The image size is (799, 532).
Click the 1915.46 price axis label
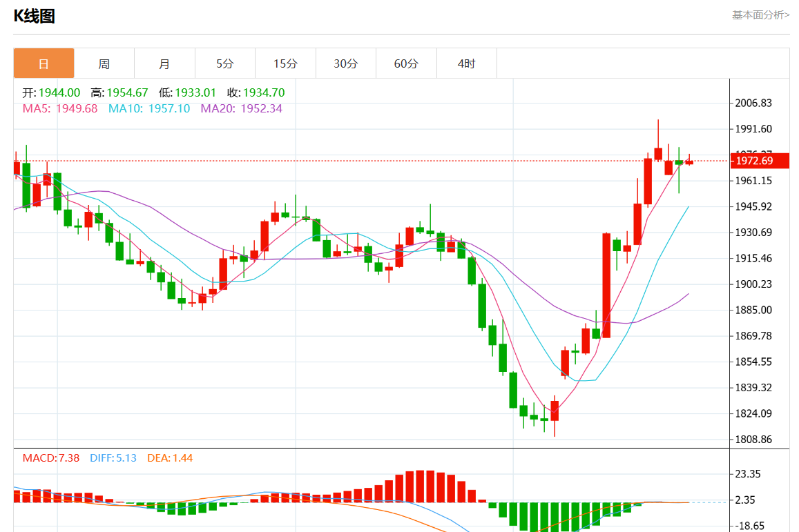753,258
